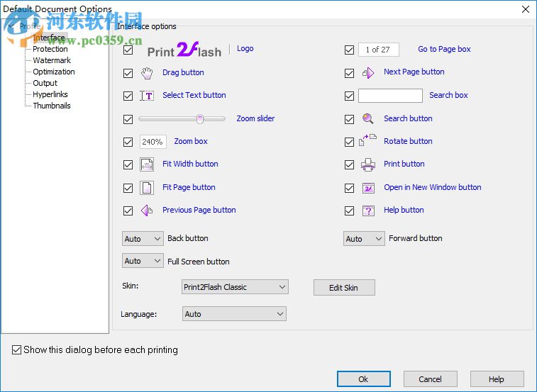Viewport: 537px width, 392px height.
Task: Toggle the Select Text button checkbox
Action: click(x=128, y=96)
